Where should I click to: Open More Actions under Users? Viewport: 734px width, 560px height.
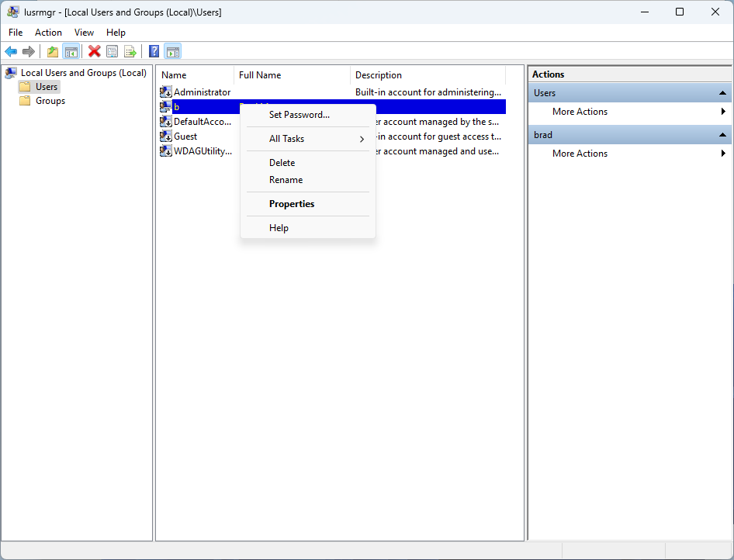(579, 111)
